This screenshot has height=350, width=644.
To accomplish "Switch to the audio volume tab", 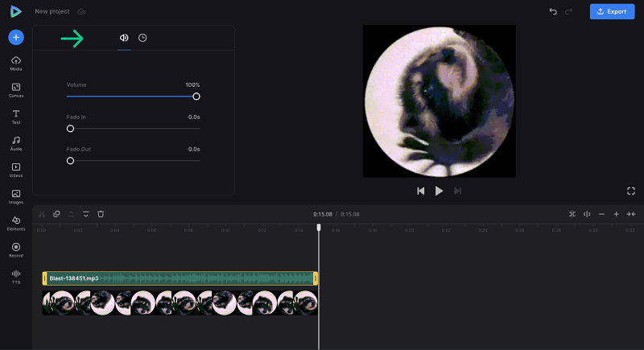I will (x=124, y=38).
